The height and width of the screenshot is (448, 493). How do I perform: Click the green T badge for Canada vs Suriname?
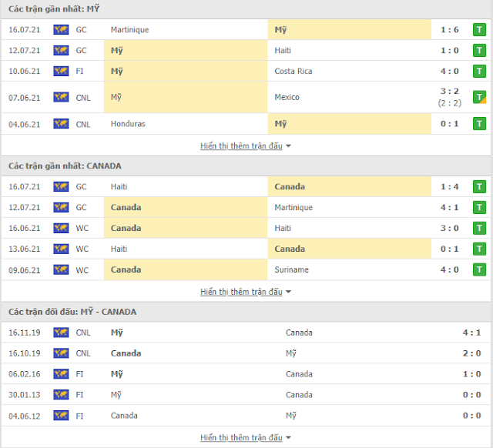tap(479, 269)
